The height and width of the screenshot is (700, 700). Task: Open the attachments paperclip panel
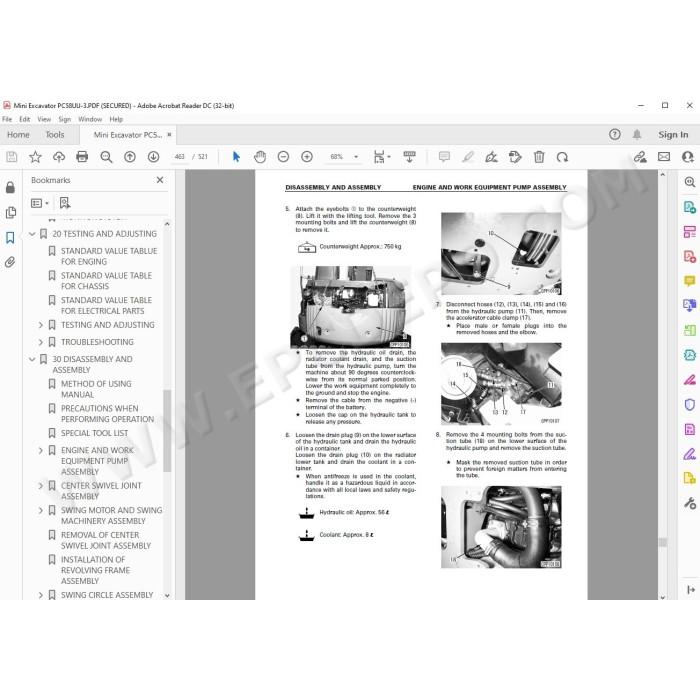pos(10,262)
